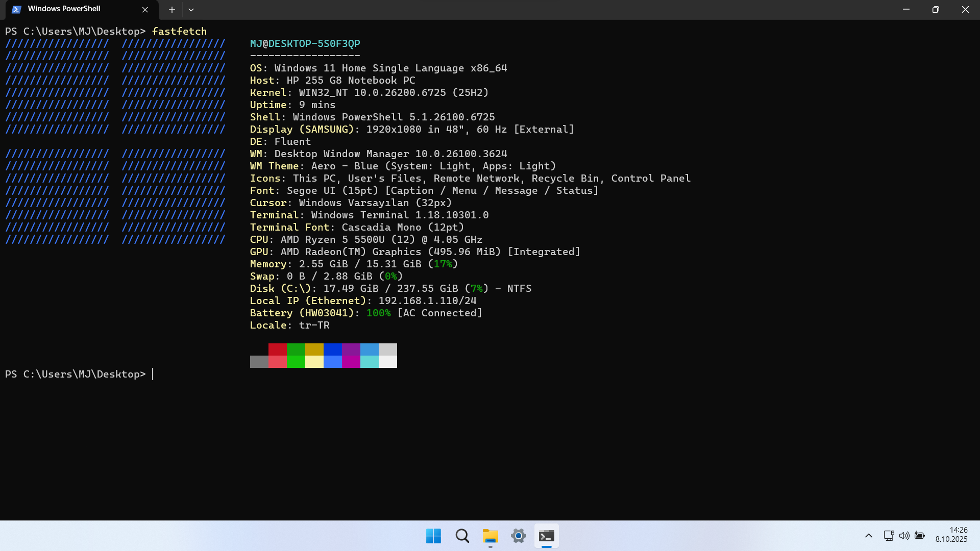Click the white color block
The image size is (980, 551).
pos(388,362)
